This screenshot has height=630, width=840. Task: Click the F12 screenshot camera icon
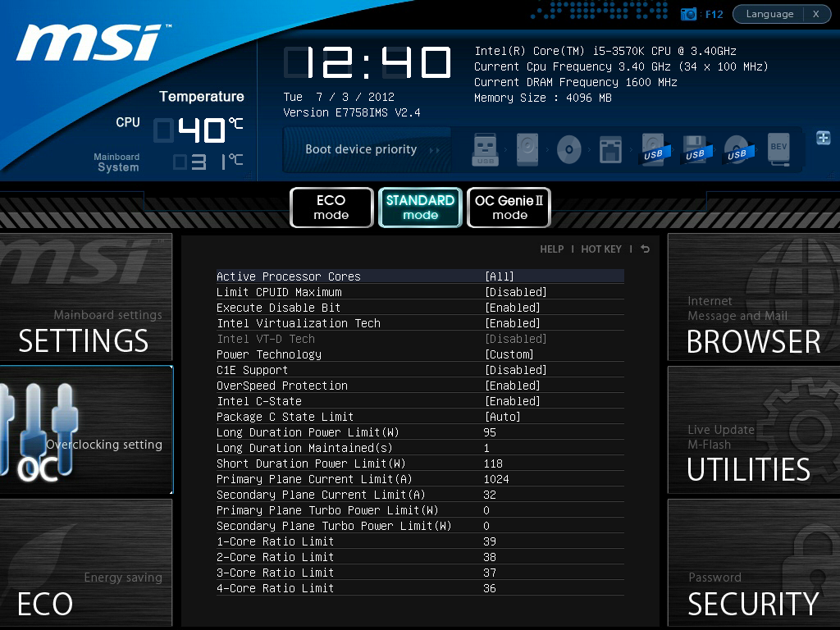coord(688,14)
